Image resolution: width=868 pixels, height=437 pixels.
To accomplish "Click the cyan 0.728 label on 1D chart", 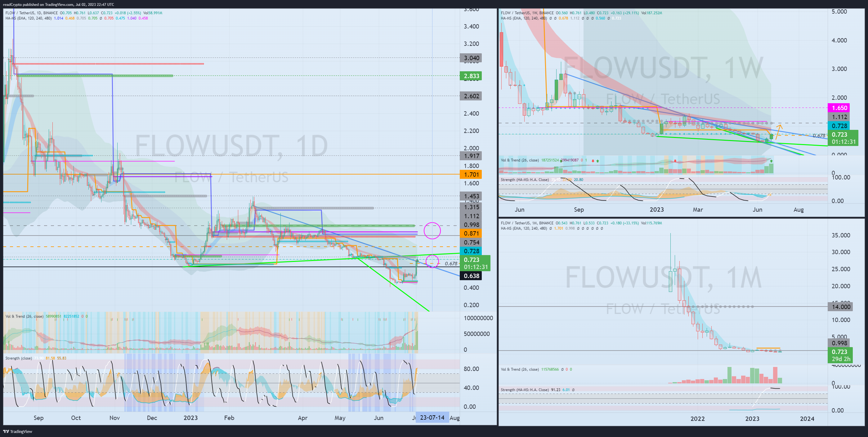I will coord(471,251).
